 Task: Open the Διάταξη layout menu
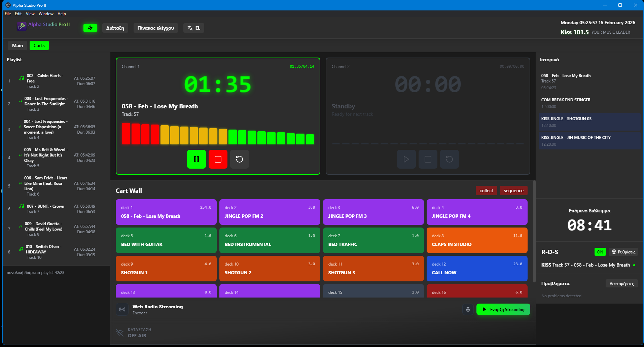(x=115, y=28)
